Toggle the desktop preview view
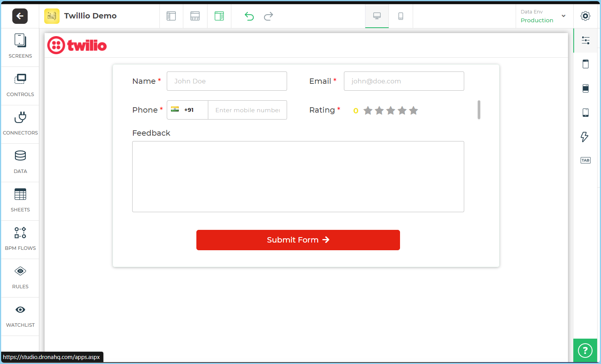Image resolution: width=601 pixels, height=364 pixels. [377, 16]
